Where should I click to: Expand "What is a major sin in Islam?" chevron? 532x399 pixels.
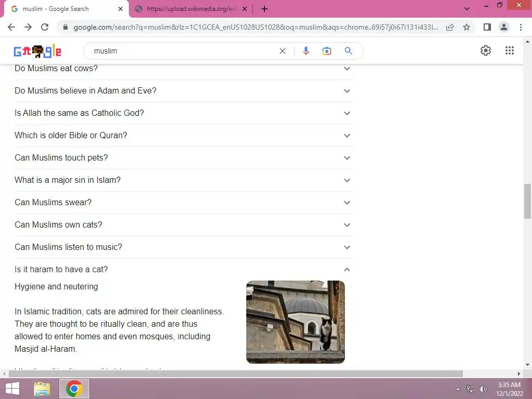[347, 180]
